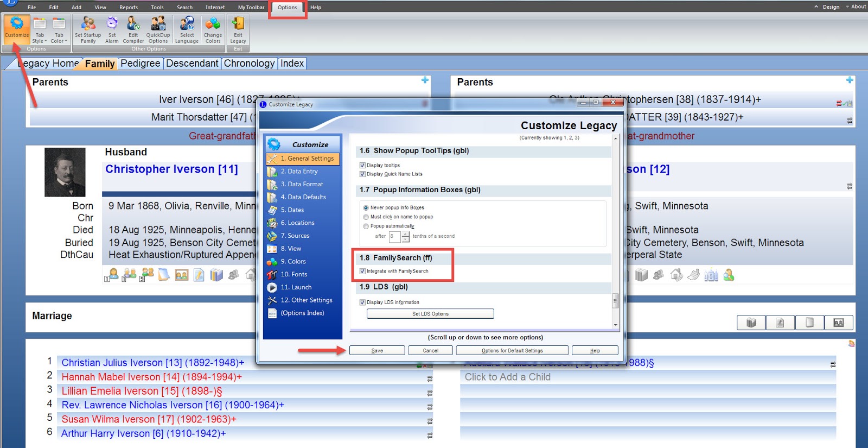
Task: Select 5. Dates category
Action: (x=303, y=210)
